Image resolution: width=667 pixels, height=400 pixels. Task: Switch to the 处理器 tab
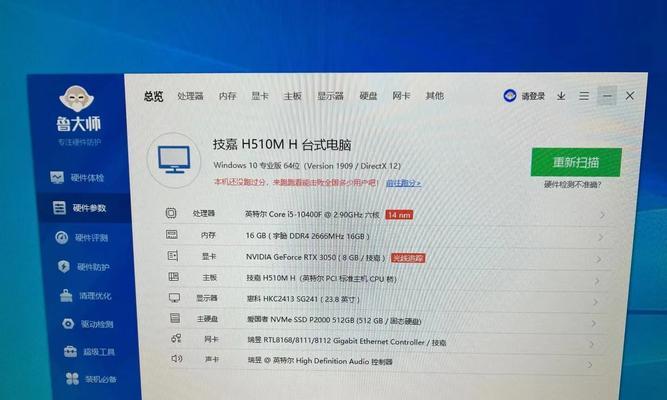point(190,96)
